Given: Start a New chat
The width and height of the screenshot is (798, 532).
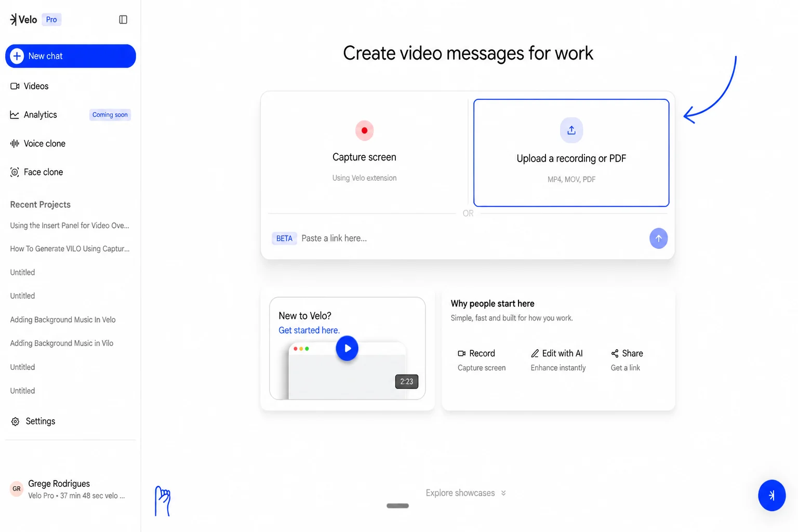Looking at the screenshot, I should click(x=71, y=56).
